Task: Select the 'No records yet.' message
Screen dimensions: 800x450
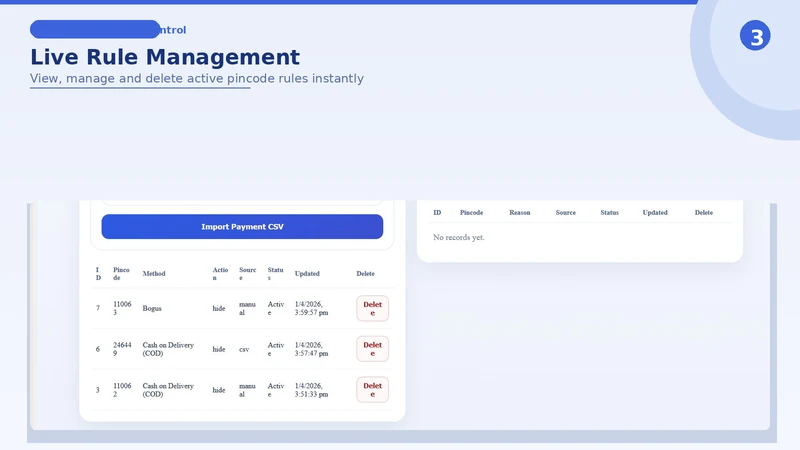Action: (x=459, y=237)
